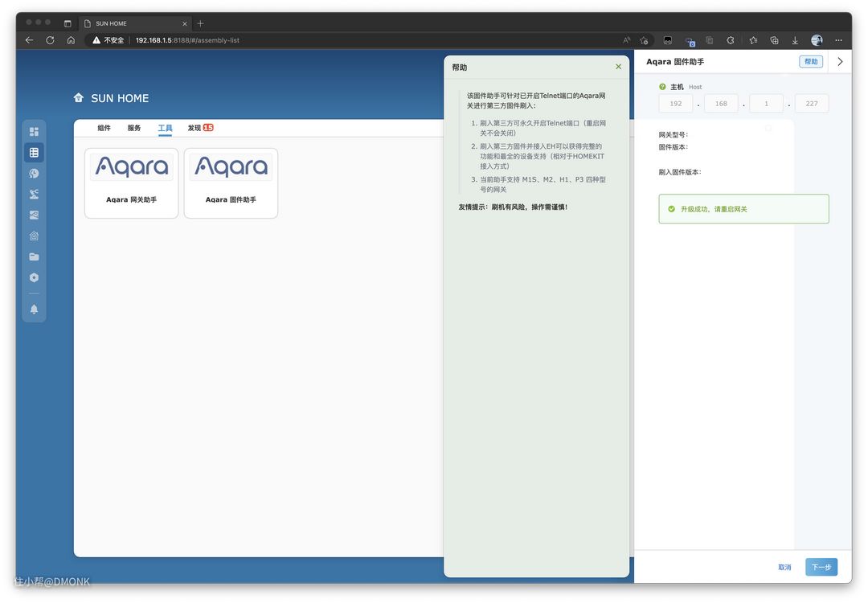This screenshot has height=603, width=868.
Task: Open the browser more options menu
Action: [x=838, y=40]
